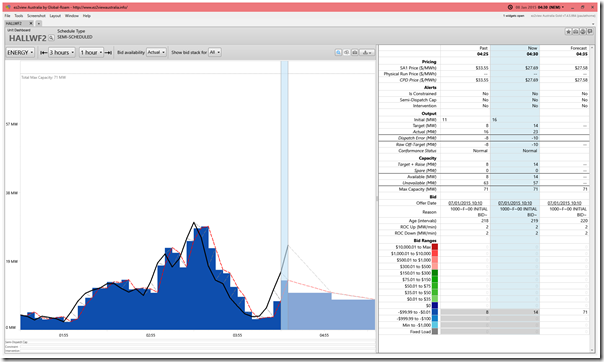Click the star favorite icon in header
Image resolution: width=604 pixels, height=362 pixels.
[568, 32]
